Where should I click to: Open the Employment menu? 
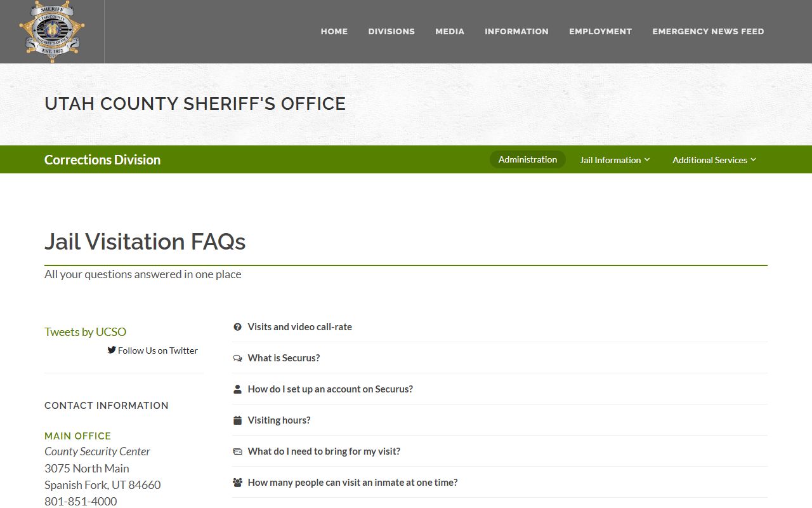pyautogui.click(x=600, y=31)
